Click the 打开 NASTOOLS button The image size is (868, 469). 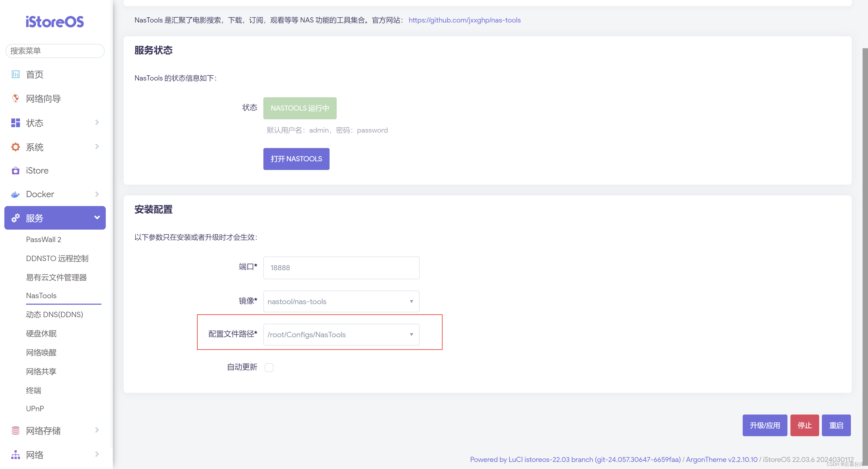[296, 159]
